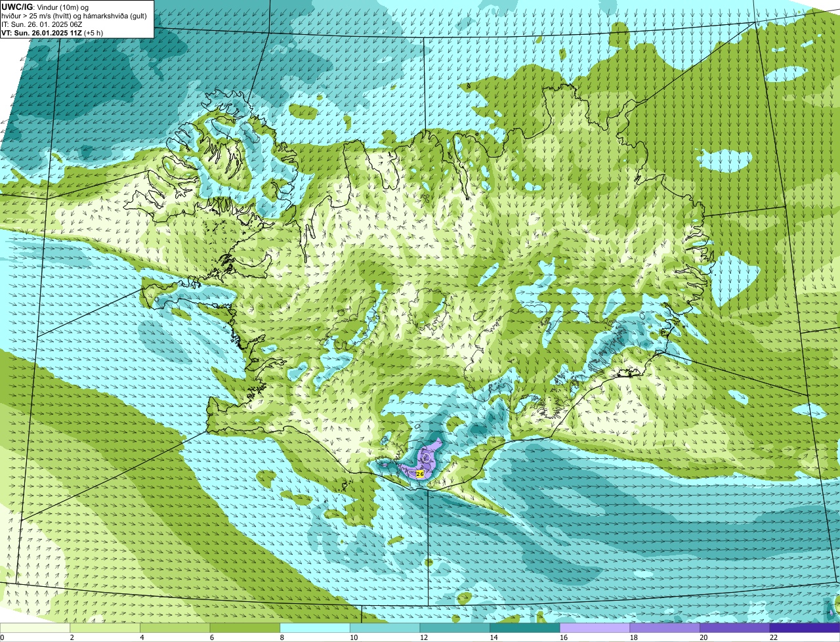Select the 20–22 m/s violet legend swatch
The width and height of the screenshot is (840, 642).
click(735, 628)
